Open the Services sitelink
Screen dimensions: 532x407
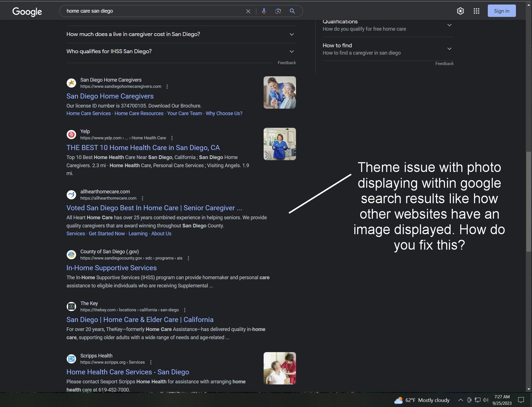(x=75, y=234)
